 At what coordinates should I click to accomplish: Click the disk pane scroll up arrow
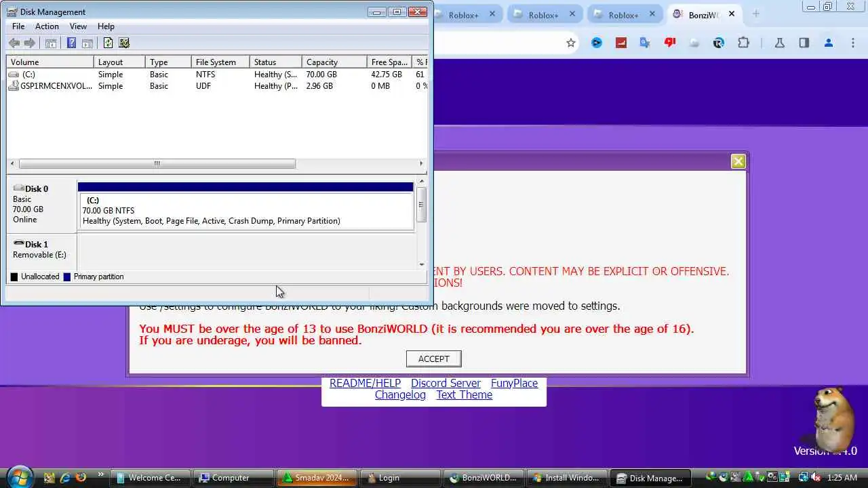422,181
